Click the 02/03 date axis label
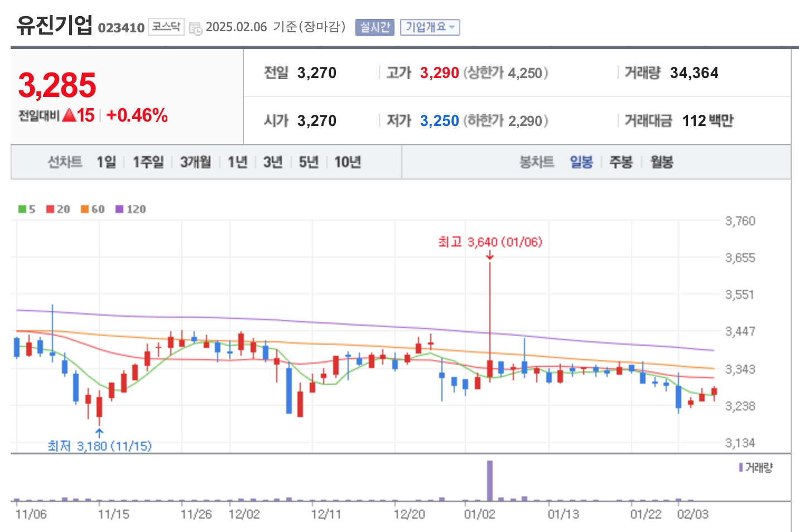Screen dimensions: 799x532 [x=693, y=514]
